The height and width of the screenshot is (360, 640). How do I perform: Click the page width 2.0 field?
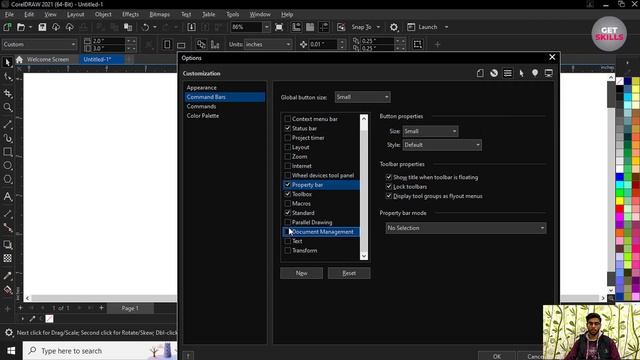108,41
